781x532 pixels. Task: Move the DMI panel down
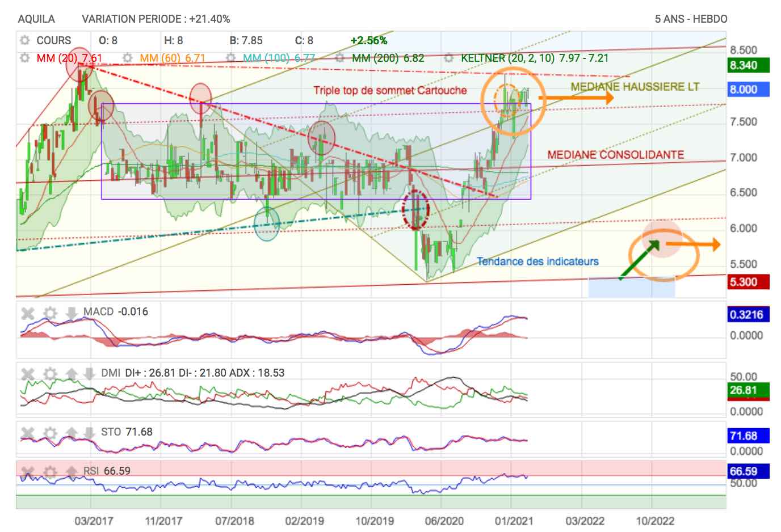(x=89, y=373)
